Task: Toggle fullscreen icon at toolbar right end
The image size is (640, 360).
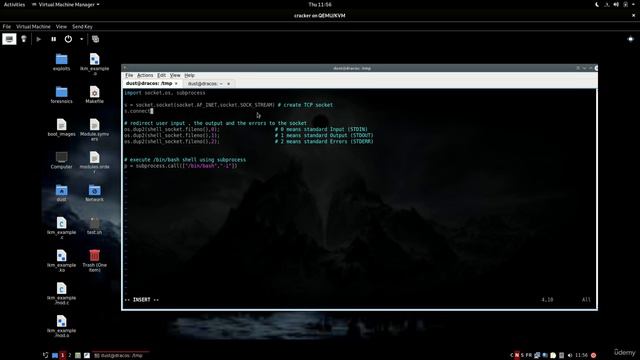Action: click(x=630, y=39)
